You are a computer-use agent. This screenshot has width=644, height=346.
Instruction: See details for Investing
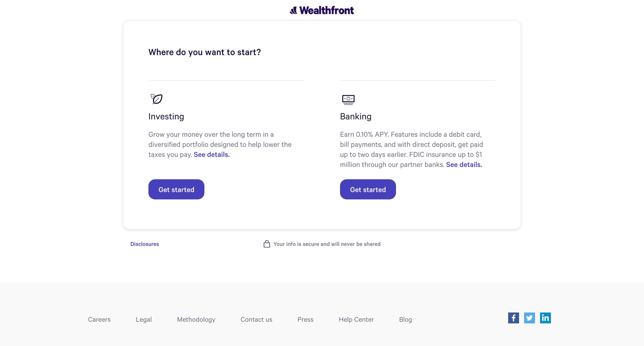coord(212,154)
